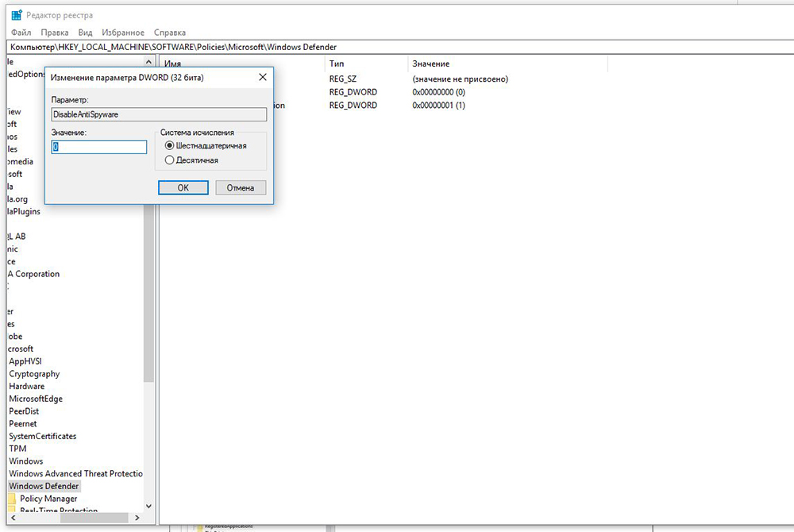Select the Десятичная radio button

click(169, 160)
